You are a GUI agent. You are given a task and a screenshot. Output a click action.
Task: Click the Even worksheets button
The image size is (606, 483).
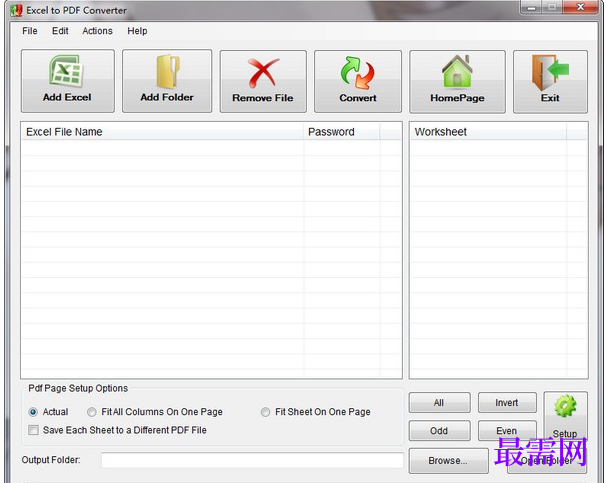(507, 430)
